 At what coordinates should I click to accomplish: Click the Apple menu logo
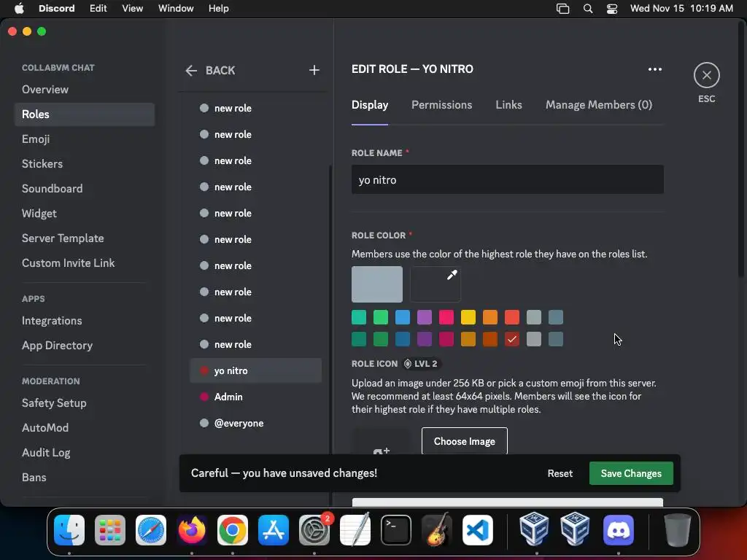coord(19,8)
